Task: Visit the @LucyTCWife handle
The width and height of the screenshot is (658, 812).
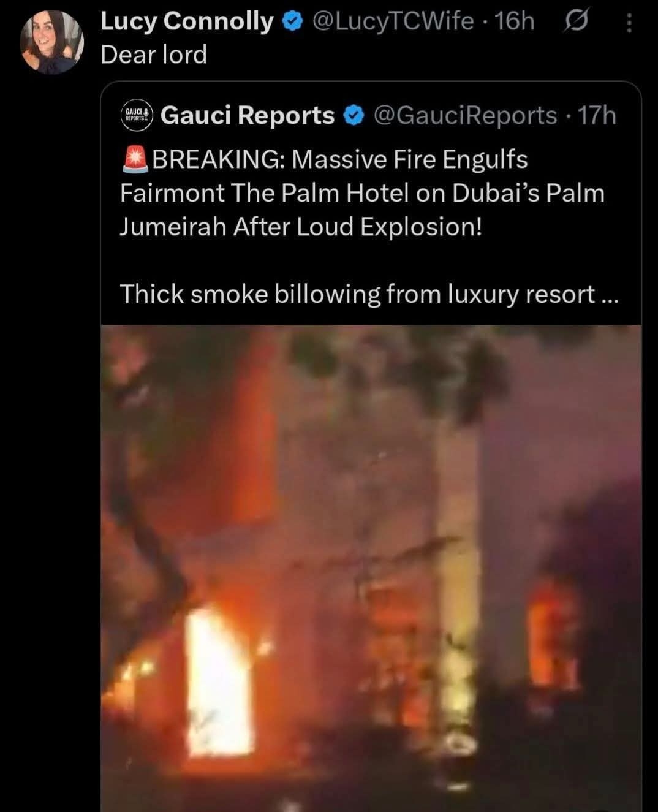Action: coord(393,21)
